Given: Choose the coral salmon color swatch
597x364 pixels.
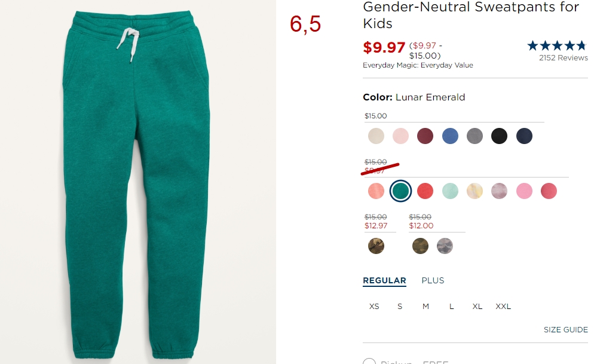Looking at the screenshot, I should 376,191.
